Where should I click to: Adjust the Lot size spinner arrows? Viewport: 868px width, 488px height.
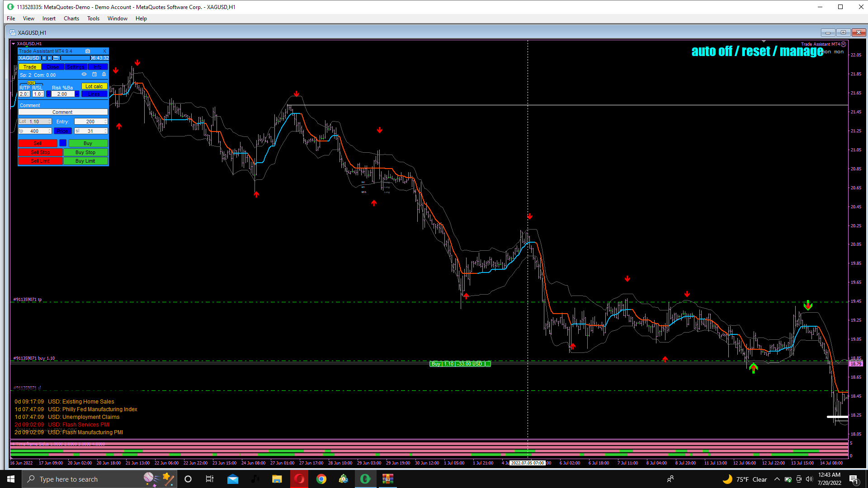50,122
